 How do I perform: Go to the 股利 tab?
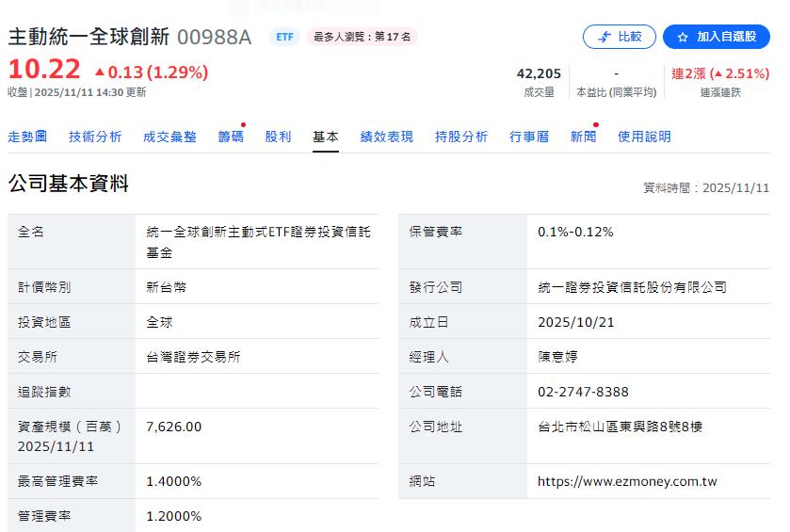click(x=278, y=137)
